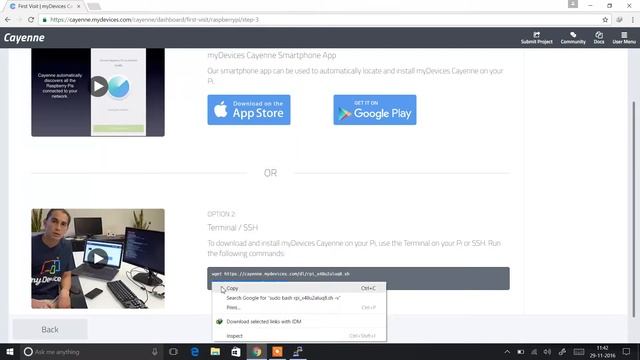Image resolution: width=640 pixels, height=360 pixels.
Task: Select Download selected links with IDM
Action: coord(299,322)
